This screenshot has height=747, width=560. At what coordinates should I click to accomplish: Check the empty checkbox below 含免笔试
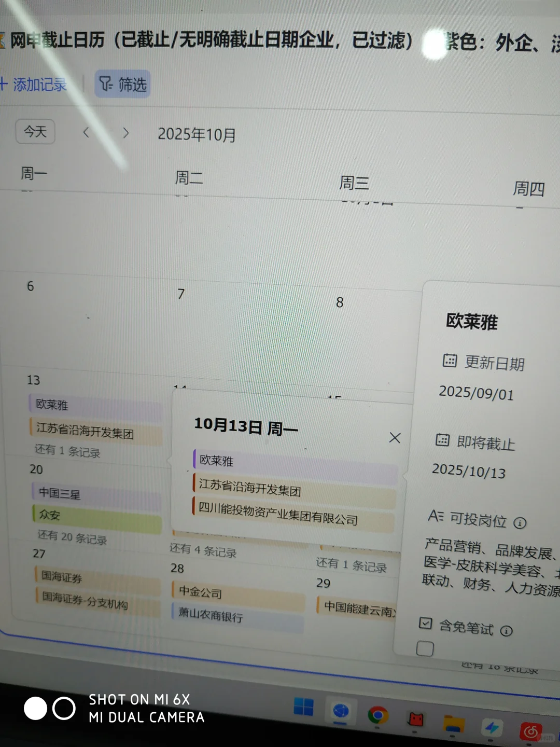pyautogui.click(x=425, y=649)
